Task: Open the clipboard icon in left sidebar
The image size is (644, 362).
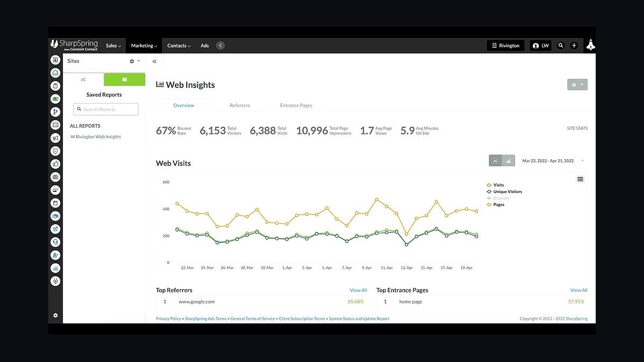Action: pyautogui.click(x=55, y=86)
